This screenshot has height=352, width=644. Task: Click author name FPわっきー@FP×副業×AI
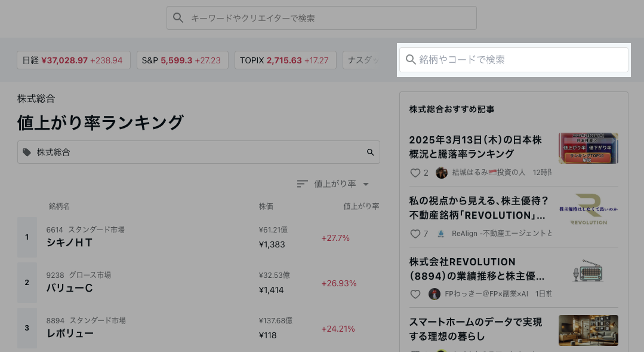[x=486, y=294]
